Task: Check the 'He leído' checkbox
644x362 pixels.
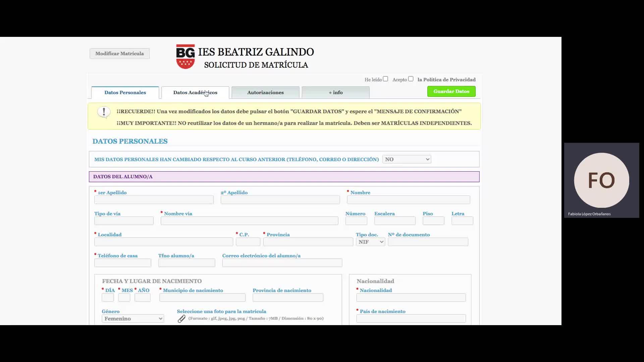Action: (385, 79)
